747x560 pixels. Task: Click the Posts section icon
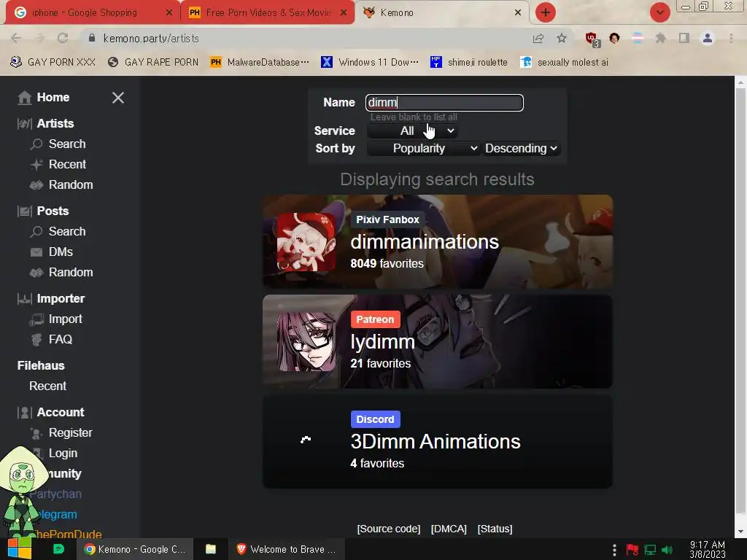click(x=24, y=211)
